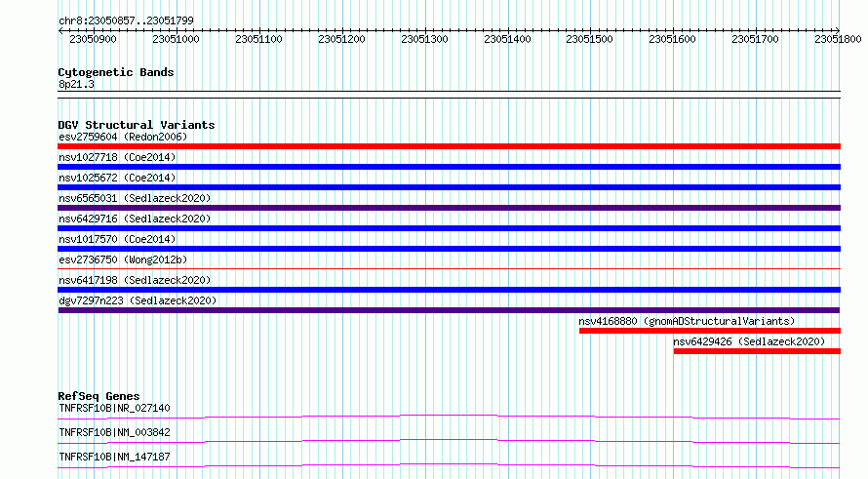Click the left arrow of the ruler

pyautogui.click(x=60, y=30)
